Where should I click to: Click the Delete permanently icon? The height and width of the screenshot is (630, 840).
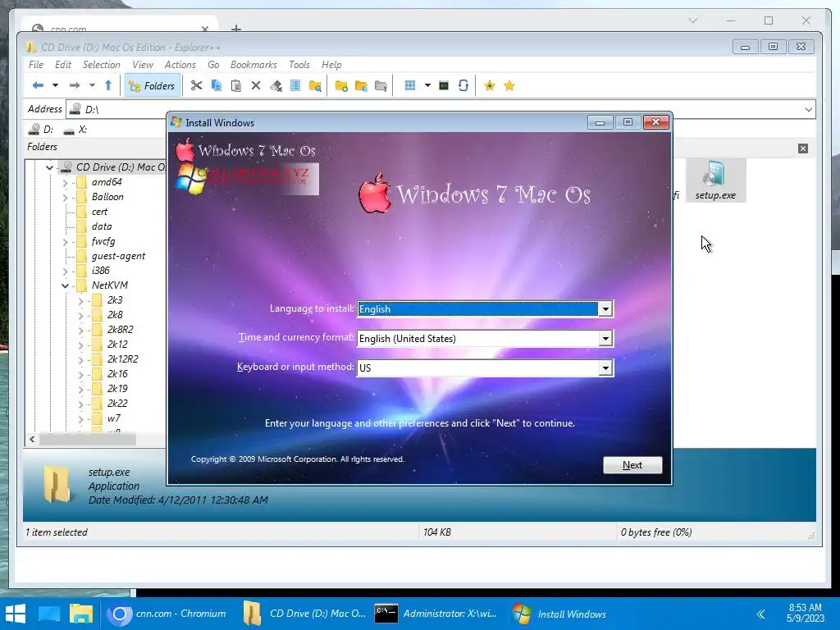tap(276, 85)
